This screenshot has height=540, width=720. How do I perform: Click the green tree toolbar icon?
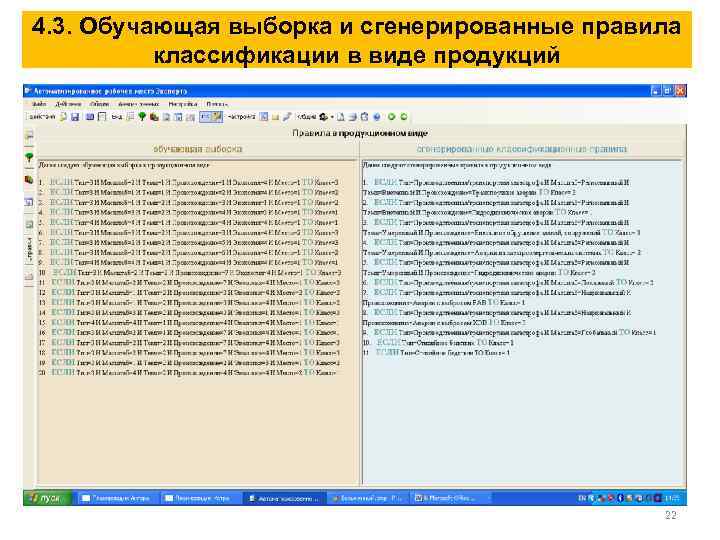pos(142,117)
